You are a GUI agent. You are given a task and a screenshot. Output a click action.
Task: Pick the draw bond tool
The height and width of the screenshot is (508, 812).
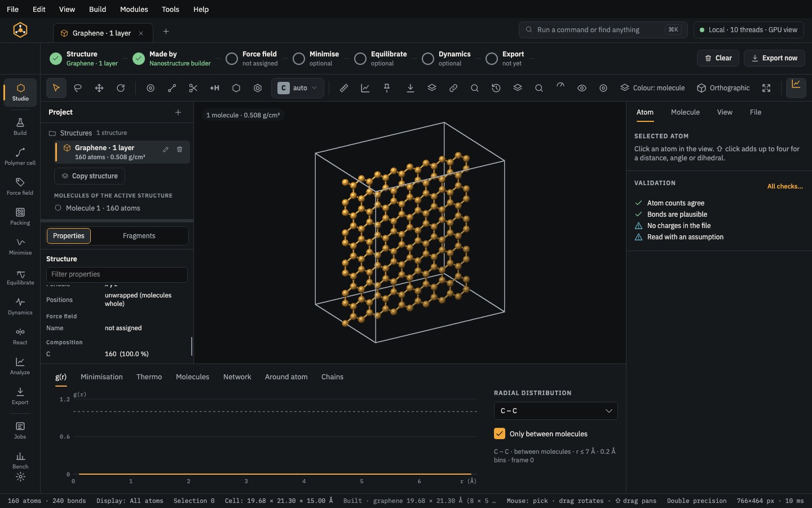172,88
